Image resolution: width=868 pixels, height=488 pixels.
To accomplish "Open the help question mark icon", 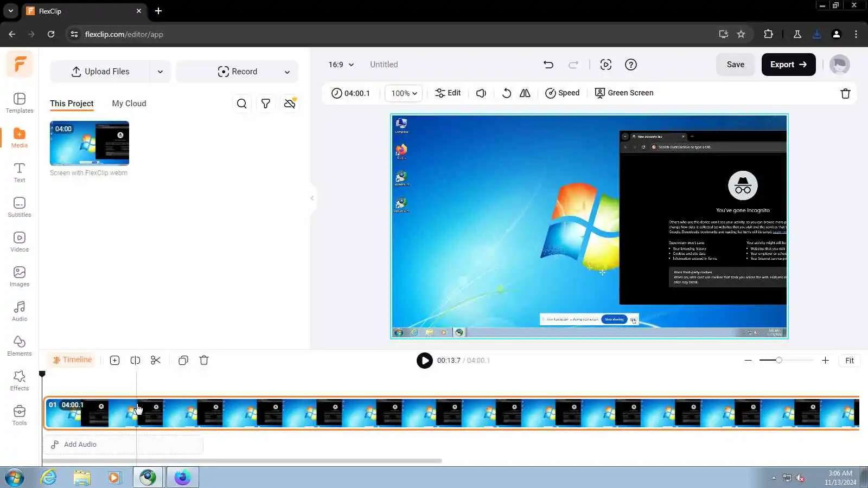I will pos(631,65).
